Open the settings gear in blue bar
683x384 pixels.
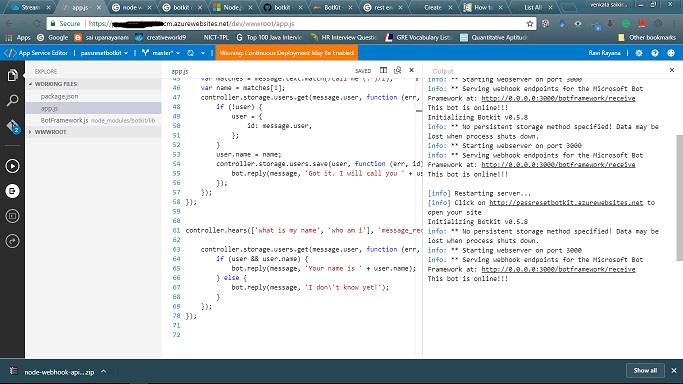[639, 53]
